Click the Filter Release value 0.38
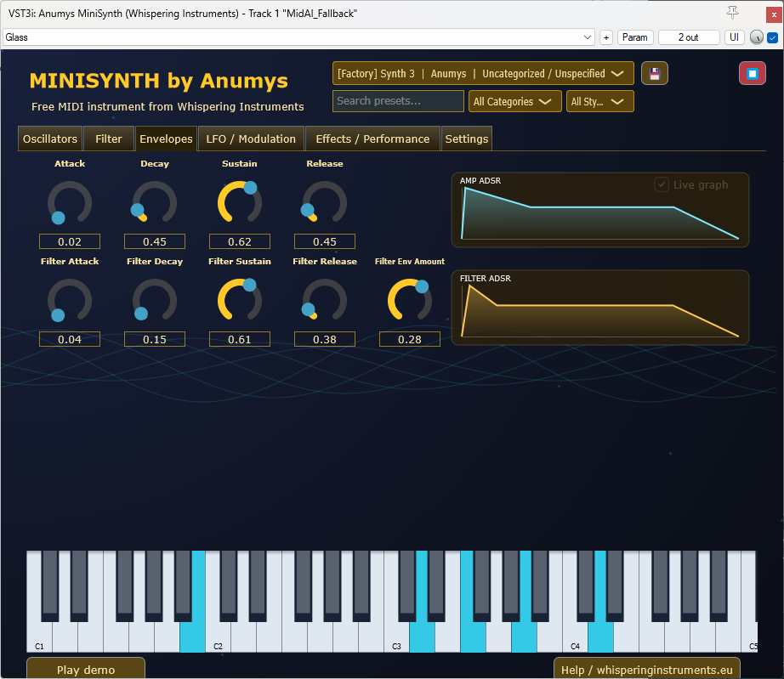Screen dimensions: 784x679 (325, 339)
